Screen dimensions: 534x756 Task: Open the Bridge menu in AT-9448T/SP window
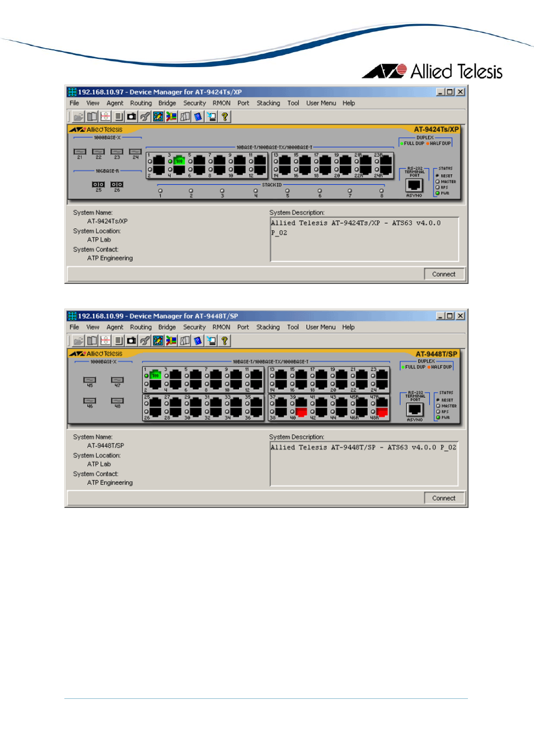tap(167, 327)
